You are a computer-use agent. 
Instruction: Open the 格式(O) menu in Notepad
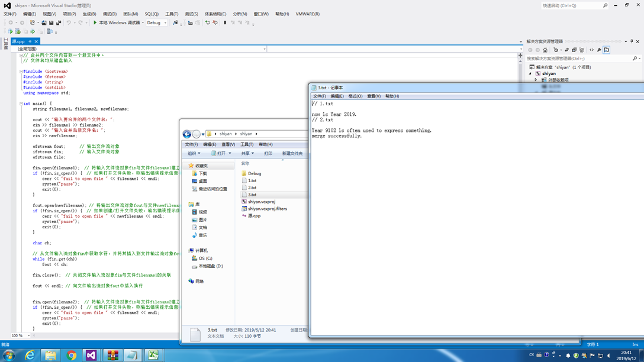click(x=355, y=96)
